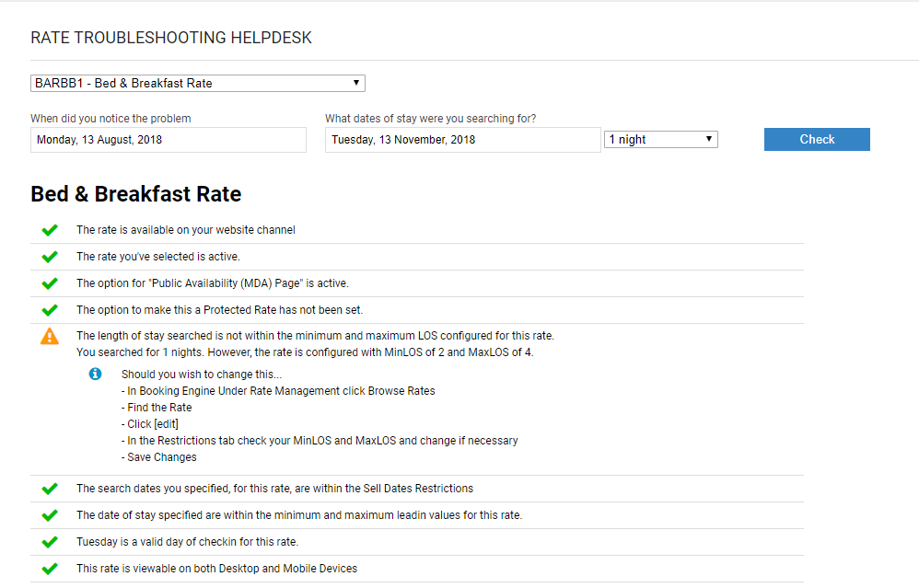Click the orange warning triangle for length of stay
The width and height of the screenshot is (919, 588).
point(50,336)
